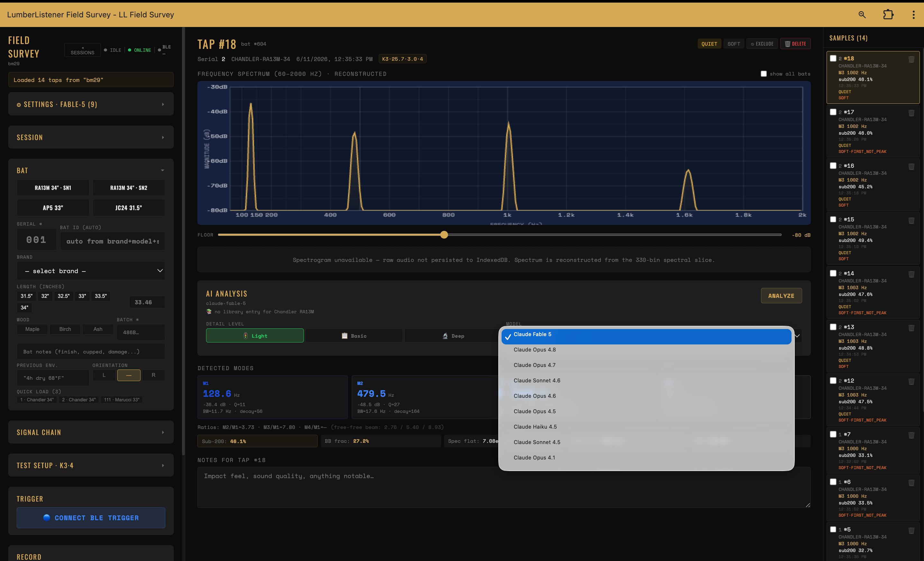Delete sample #16 using its trash icon
Image resolution: width=924 pixels, height=561 pixels.
point(911,166)
